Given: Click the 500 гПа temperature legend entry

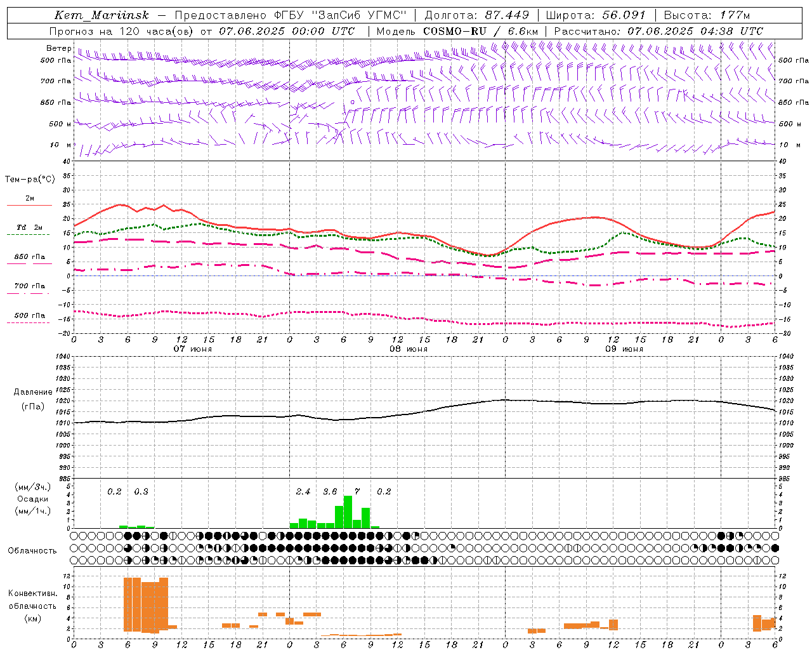Looking at the screenshot, I should [x=30, y=315].
